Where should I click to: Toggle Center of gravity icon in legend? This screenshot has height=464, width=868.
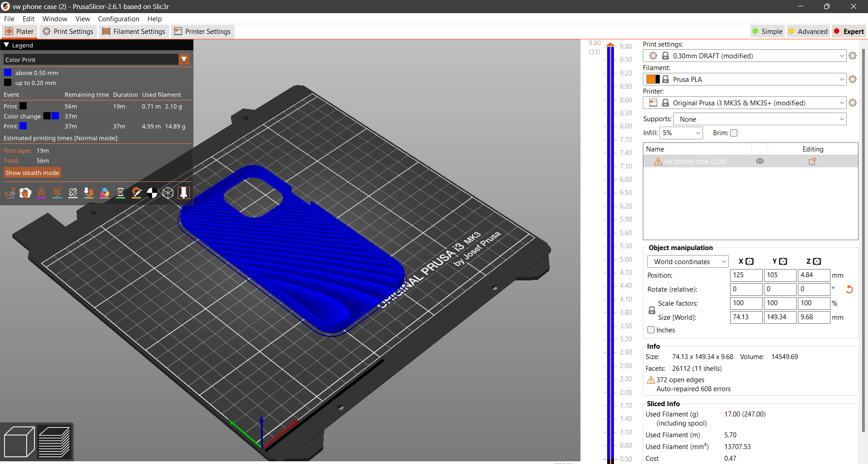point(152,193)
